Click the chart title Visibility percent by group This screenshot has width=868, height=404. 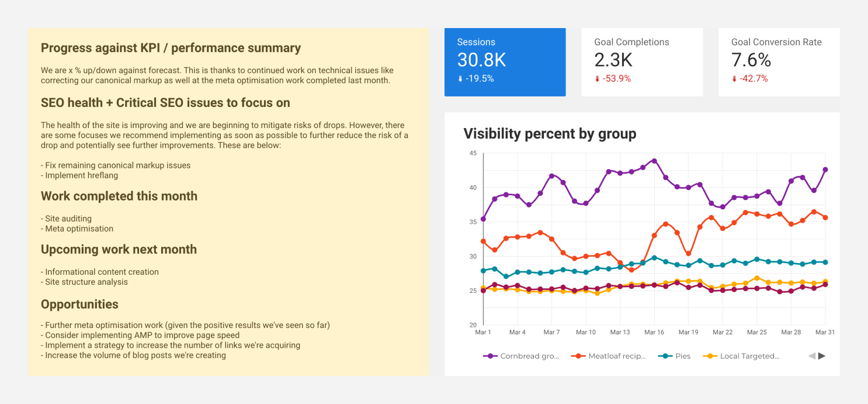tap(550, 134)
